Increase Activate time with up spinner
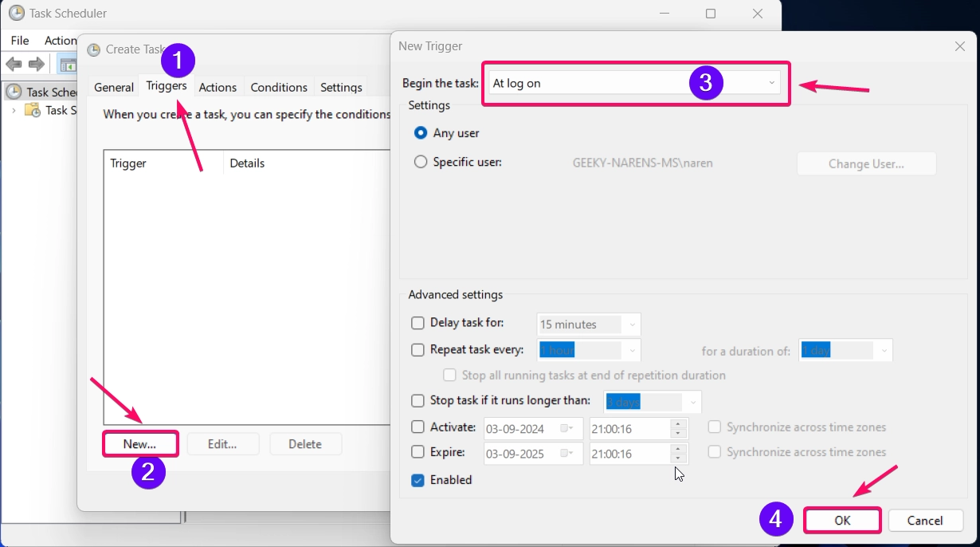This screenshot has height=547, width=980. (678, 424)
